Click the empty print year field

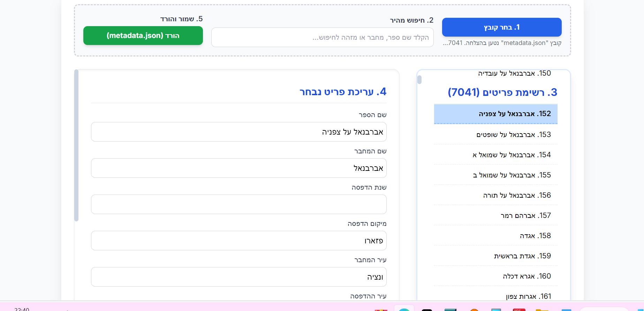coord(238,204)
